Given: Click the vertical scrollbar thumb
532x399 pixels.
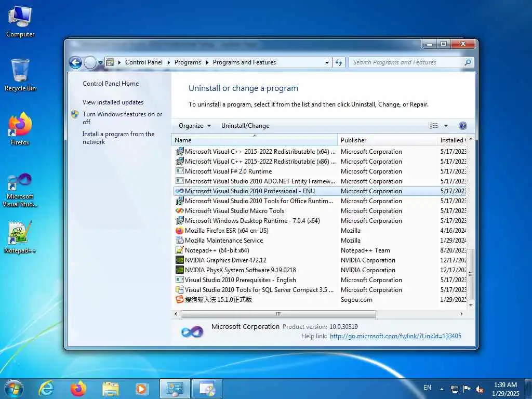Looking at the screenshot, I should 471,274.
